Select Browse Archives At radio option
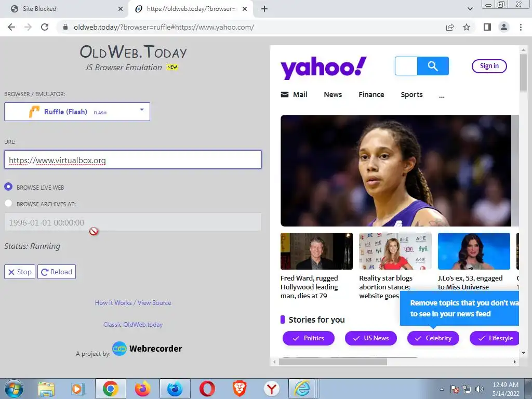 [x=8, y=204]
